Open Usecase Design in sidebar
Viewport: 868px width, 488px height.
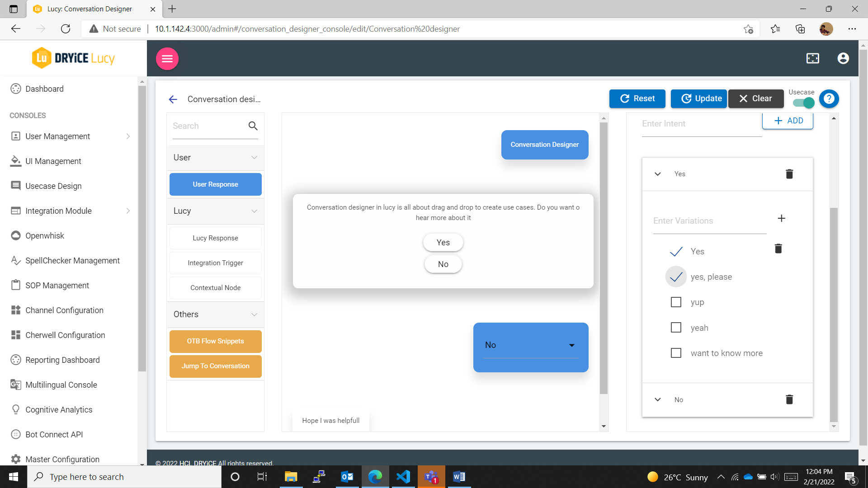coord(53,186)
